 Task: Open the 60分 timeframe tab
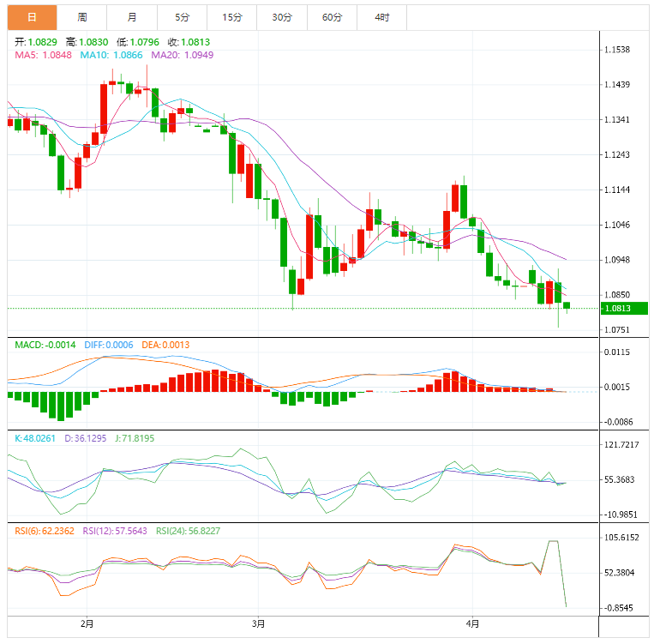tap(332, 17)
